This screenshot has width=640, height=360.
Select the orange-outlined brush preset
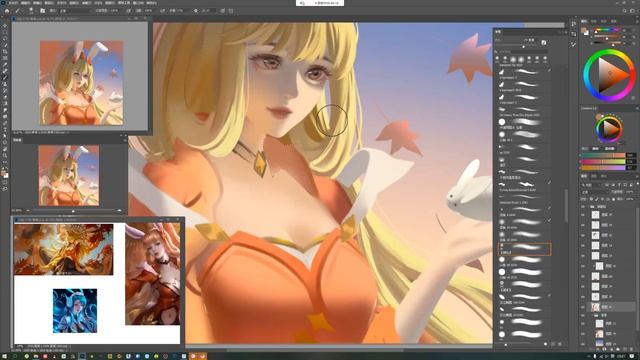524,249
